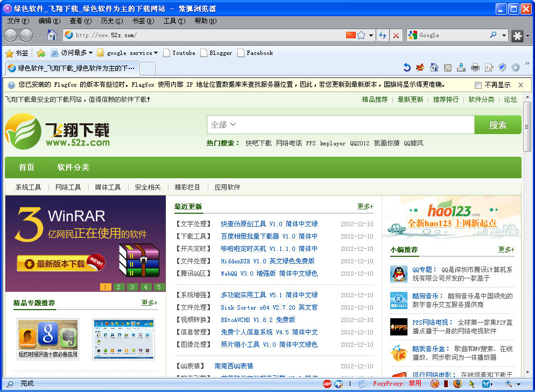Viewport: 535px width, 392px height.
Task: Expand the 全部 search category dropdown
Action: (223, 125)
